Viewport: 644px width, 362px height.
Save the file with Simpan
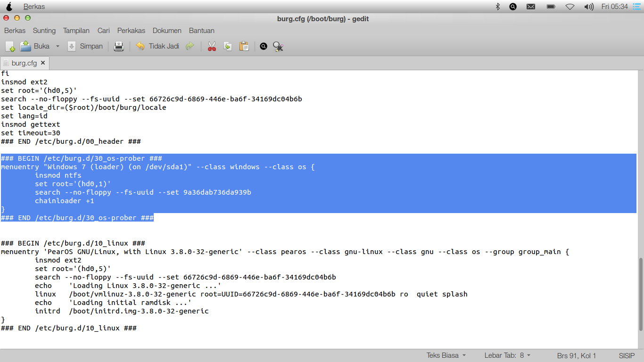point(85,46)
